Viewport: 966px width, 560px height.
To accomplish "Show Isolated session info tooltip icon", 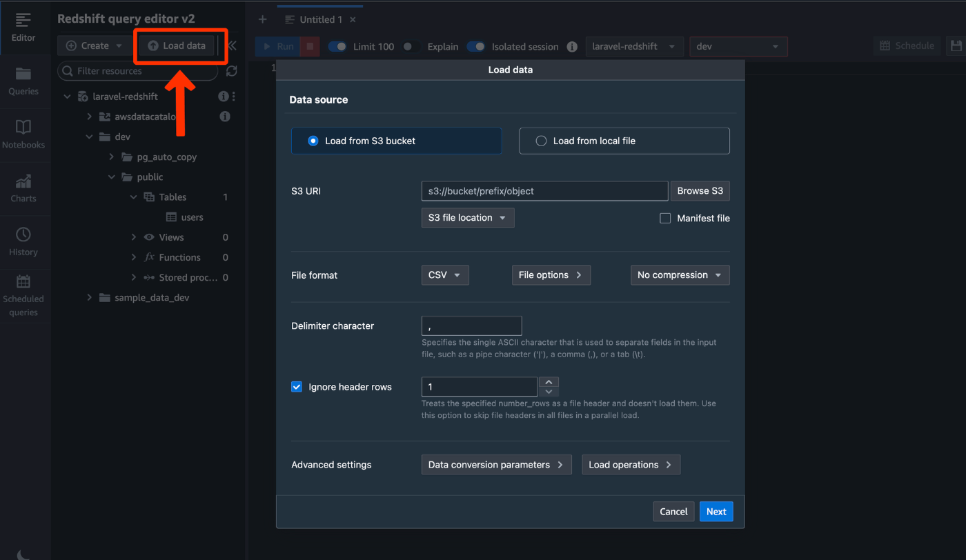I will 572,47.
